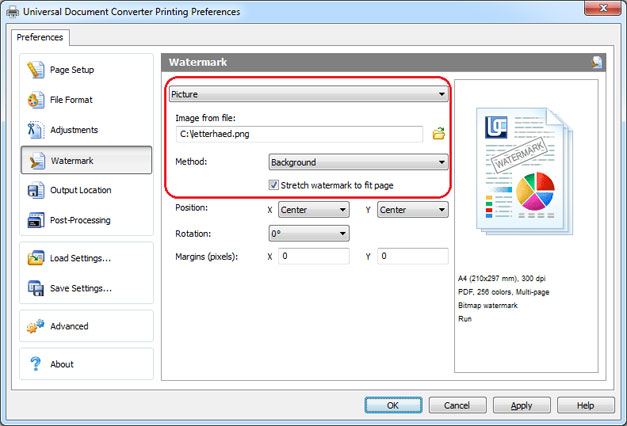Click the Help button
Image resolution: width=627 pixels, height=426 pixels.
pos(585,405)
